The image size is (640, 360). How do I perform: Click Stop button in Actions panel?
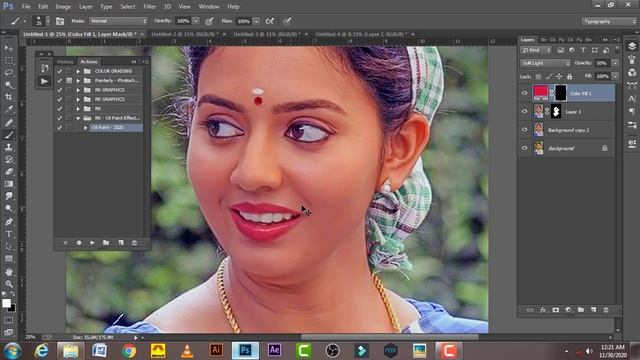coord(65,242)
